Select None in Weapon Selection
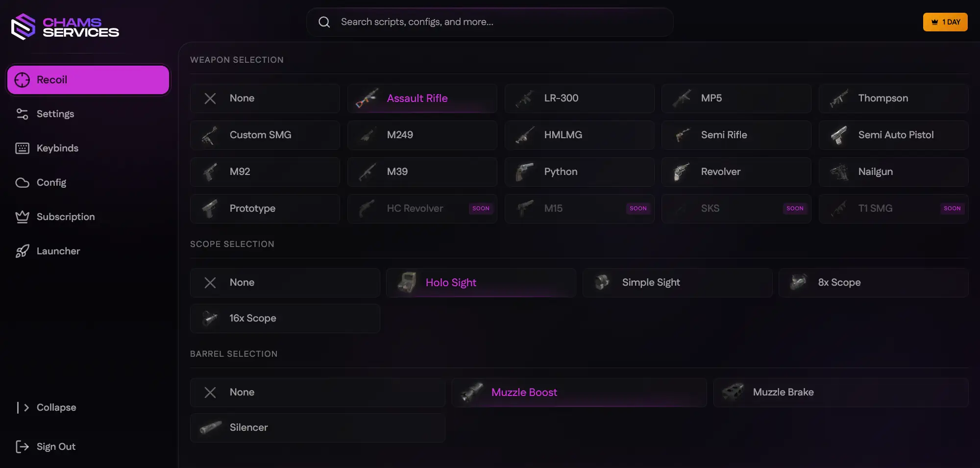The image size is (980, 468). [x=265, y=99]
